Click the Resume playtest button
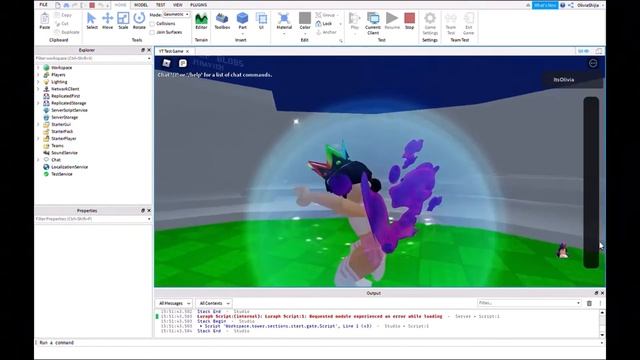640x360 pixels. tap(392, 21)
